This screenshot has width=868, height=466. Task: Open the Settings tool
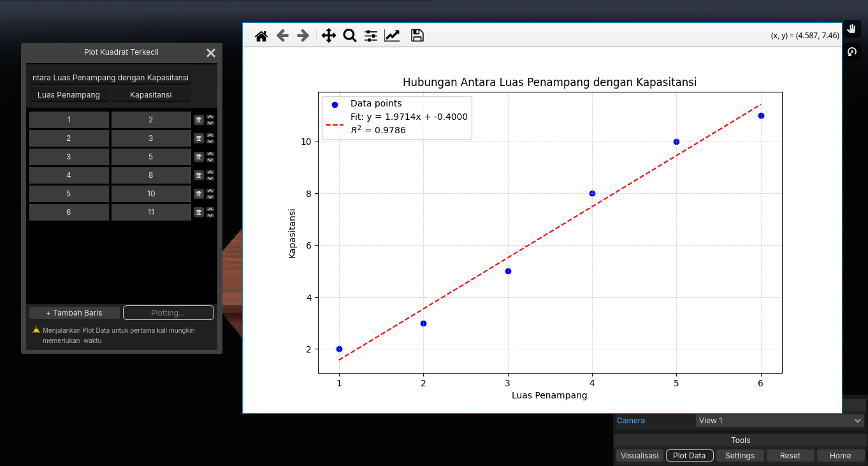click(x=739, y=456)
